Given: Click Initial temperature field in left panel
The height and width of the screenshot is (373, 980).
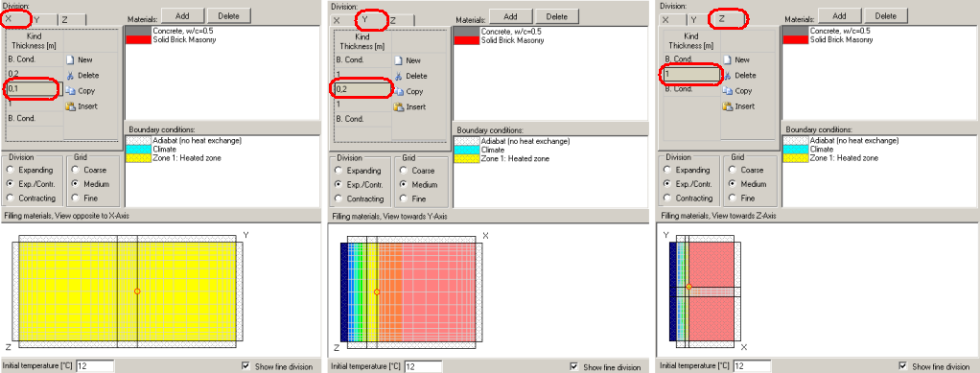Looking at the screenshot, I should [94, 365].
